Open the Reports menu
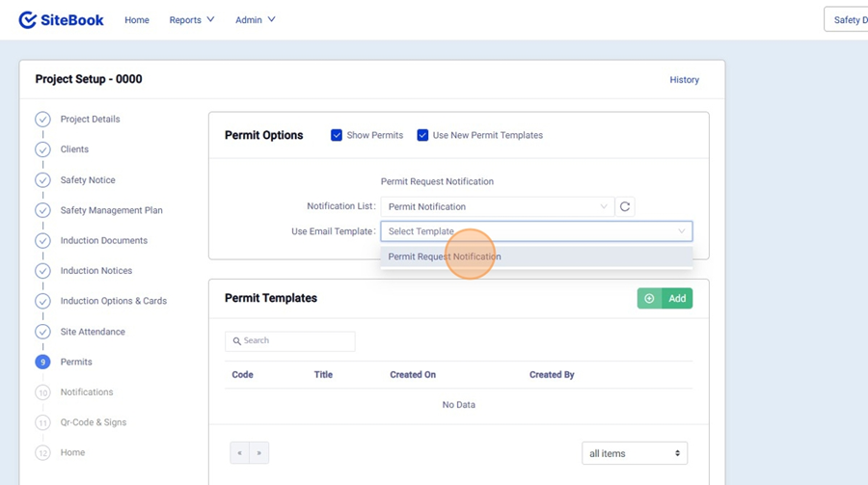This screenshot has height=485, width=868. [x=191, y=20]
